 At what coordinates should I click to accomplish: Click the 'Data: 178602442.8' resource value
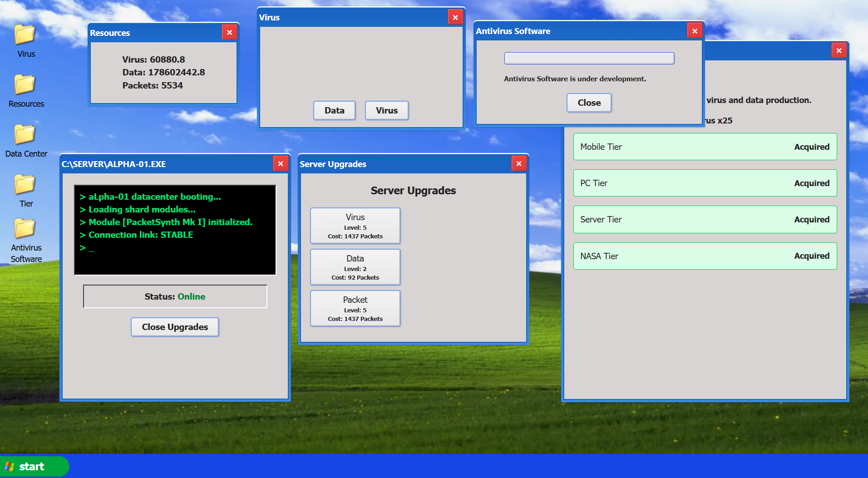coord(163,72)
